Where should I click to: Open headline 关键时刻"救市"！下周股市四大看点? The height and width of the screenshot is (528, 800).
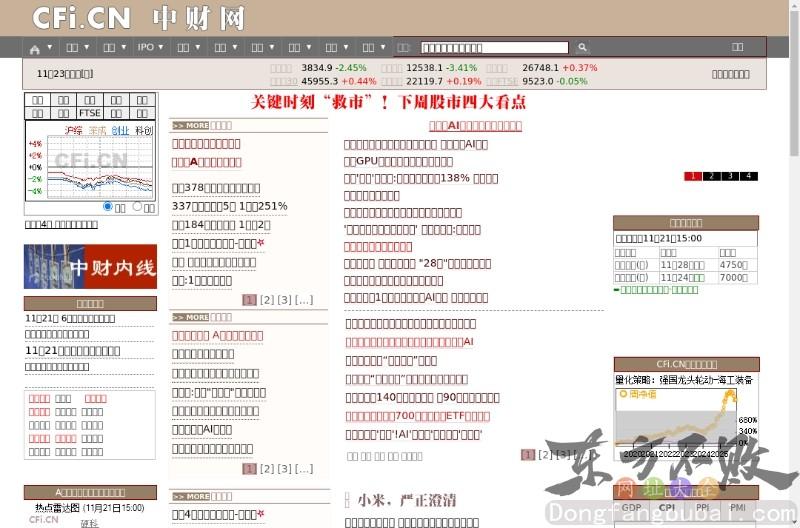pyautogui.click(x=388, y=102)
